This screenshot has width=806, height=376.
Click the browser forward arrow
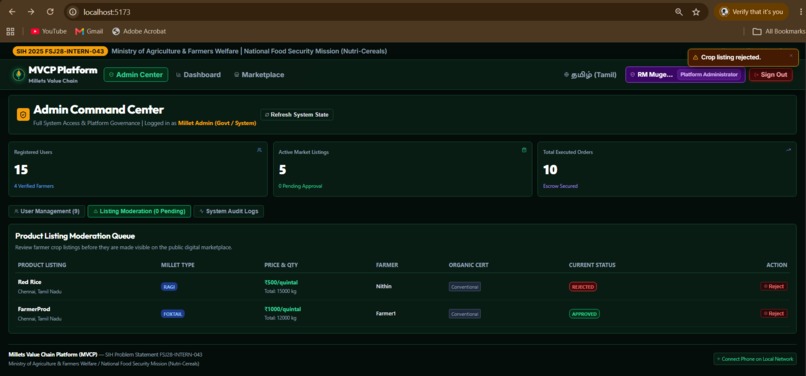tap(31, 12)
